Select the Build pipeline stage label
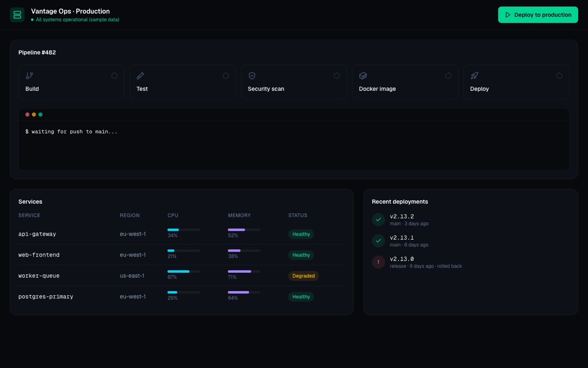The width and height of the screenshot is (588, 368). (x=32, y=89)
